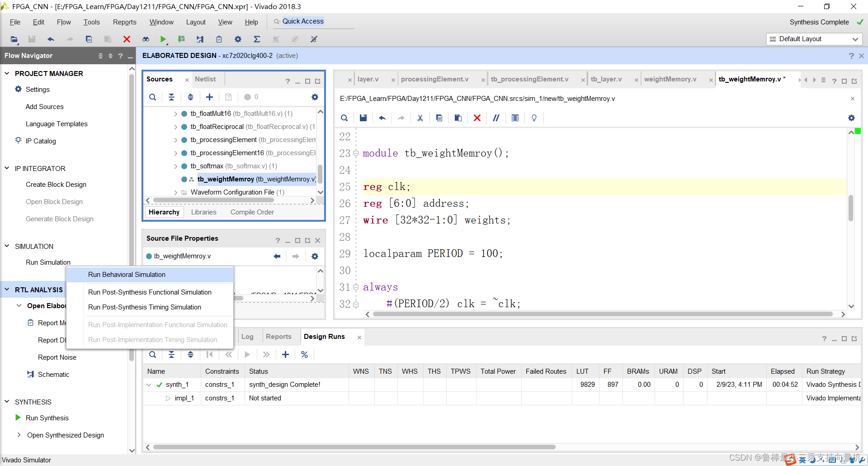868x466 pixels.
Task: Collapse the IP INTEGRATOR section
Action: 7,168
